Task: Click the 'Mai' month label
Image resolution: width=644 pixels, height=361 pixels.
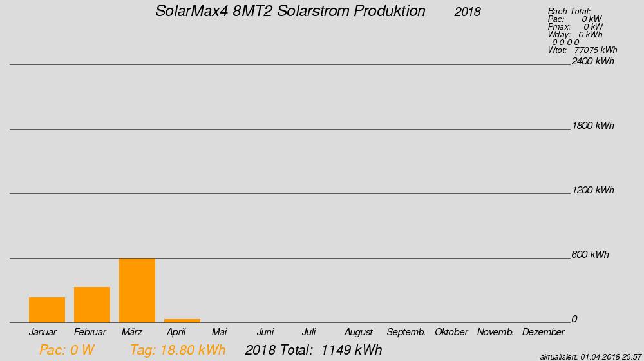Action: (220, 332)
